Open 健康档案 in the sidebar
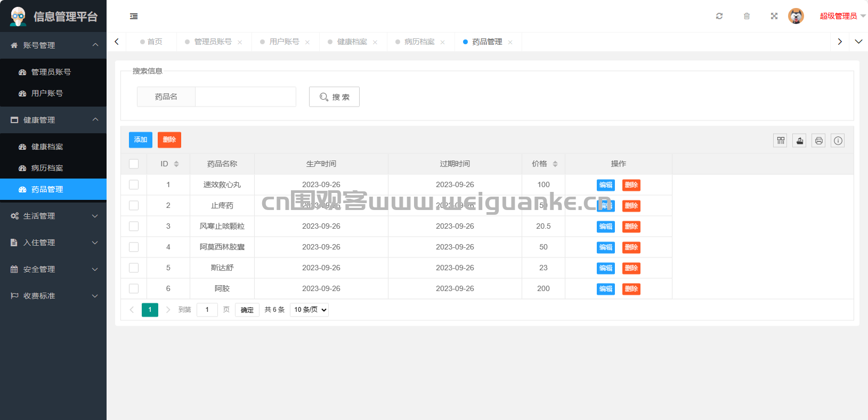The width and height of the screenshot is (868, 420). tap(53, 147)
